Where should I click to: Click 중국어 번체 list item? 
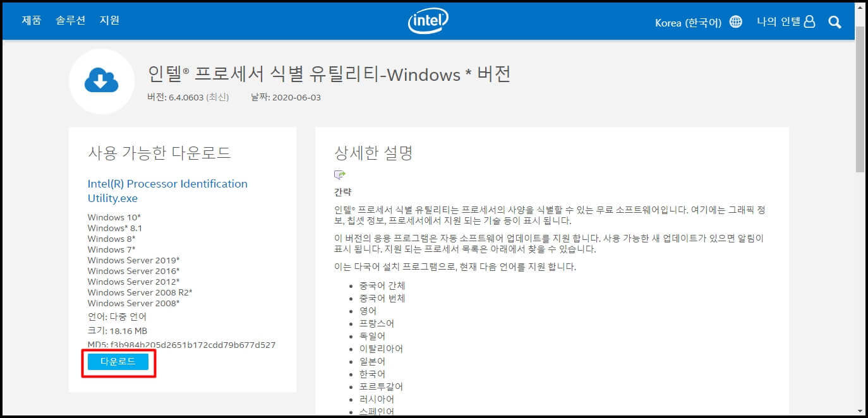pos(382,298)
